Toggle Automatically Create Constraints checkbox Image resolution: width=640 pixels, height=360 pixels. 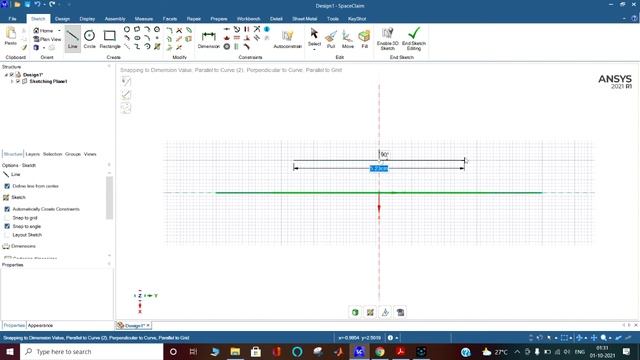pos(7,209)
